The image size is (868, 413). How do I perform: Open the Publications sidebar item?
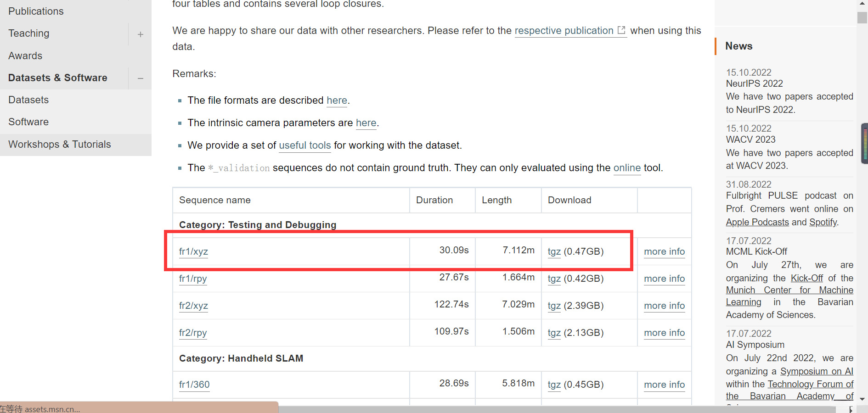pyautogui.click(x=36, y=11)
